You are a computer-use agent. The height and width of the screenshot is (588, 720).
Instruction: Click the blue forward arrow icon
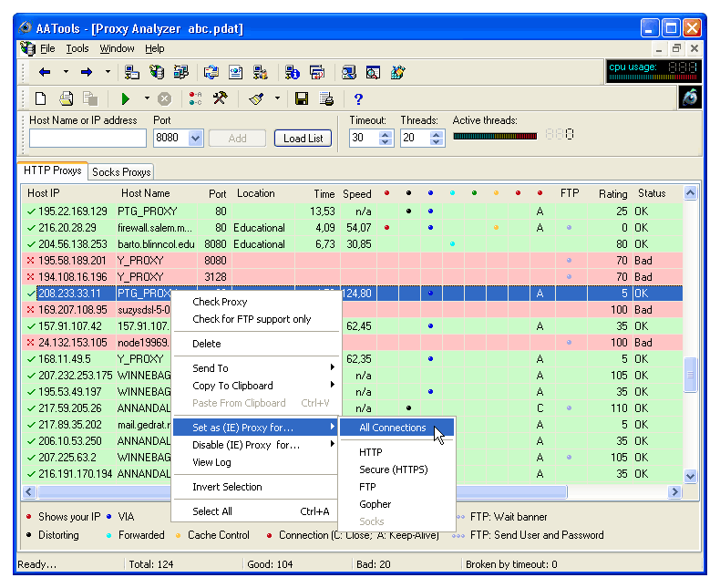click(87, 72)
